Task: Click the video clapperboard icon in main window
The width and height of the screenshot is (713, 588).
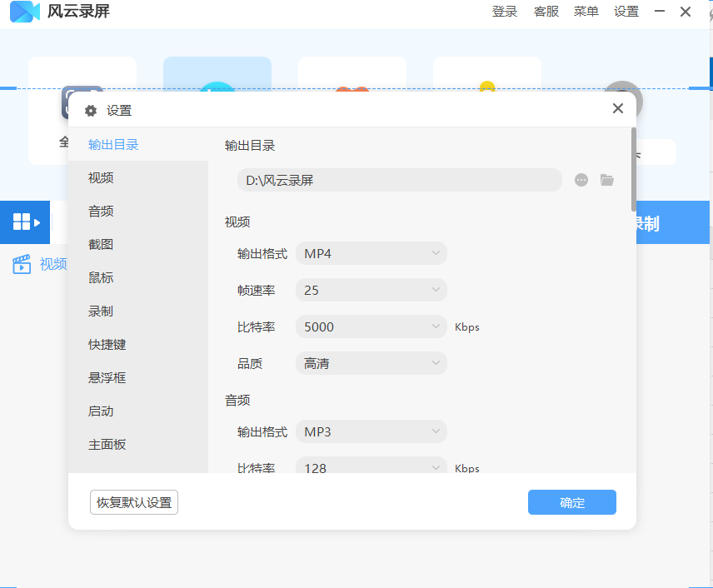Action: click(22, 264)
